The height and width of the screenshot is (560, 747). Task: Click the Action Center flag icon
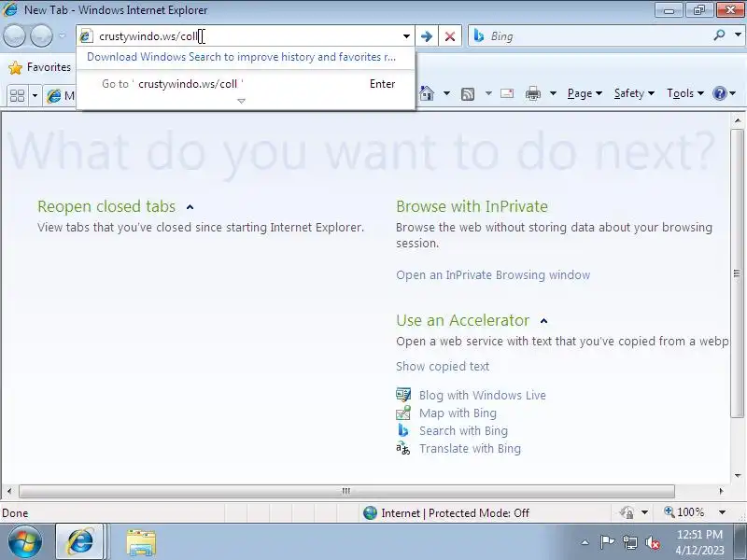tap(607, 542)
